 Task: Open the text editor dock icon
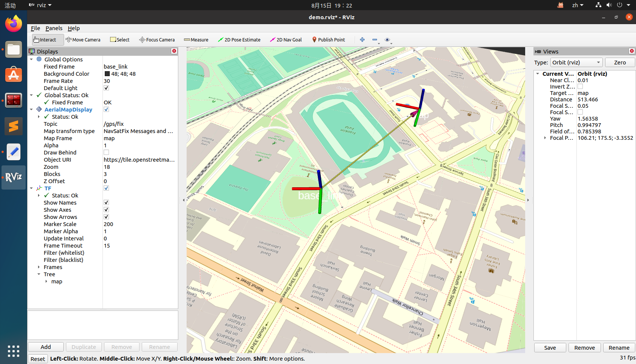click(14, 152)
